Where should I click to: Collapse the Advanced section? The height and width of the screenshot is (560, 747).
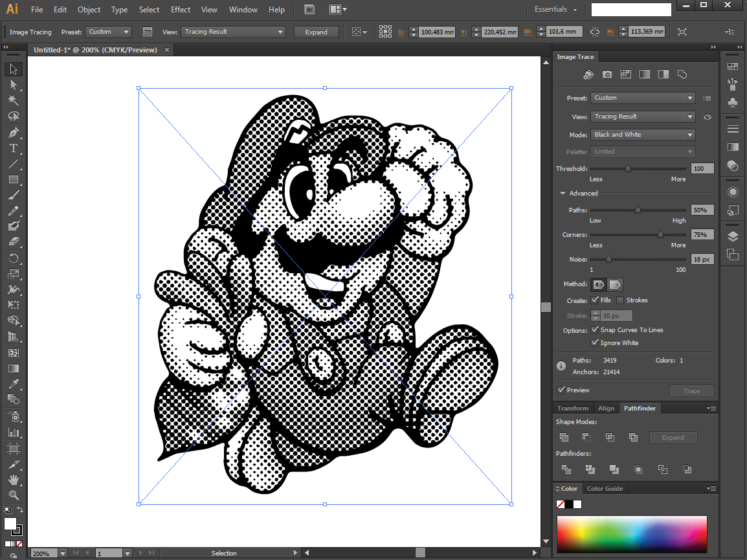563,194
